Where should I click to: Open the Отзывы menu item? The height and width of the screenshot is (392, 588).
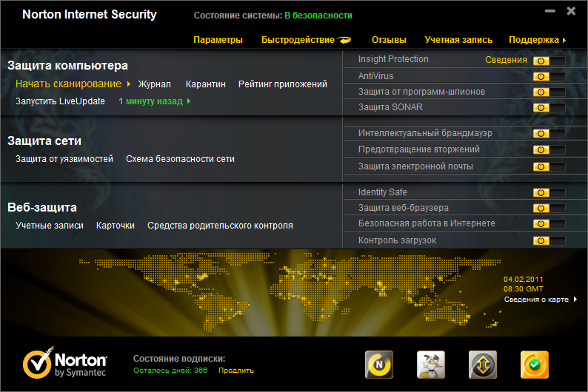(389, 40)
